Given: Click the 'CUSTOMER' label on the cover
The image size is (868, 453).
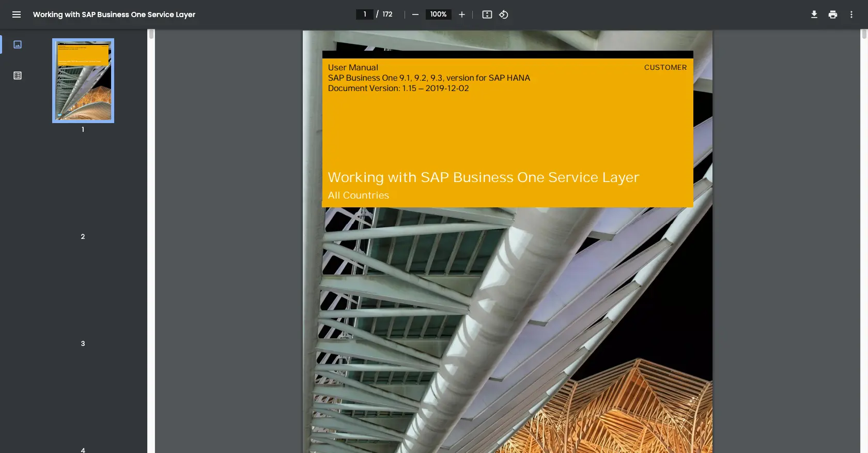Looking at the screenshot, I should click(665, 67).
